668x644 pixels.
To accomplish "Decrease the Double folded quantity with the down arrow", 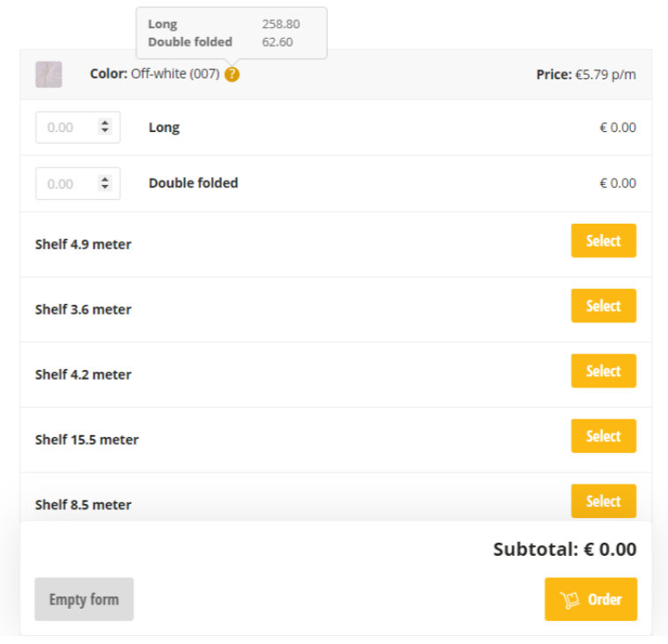I will click(105, 188).
